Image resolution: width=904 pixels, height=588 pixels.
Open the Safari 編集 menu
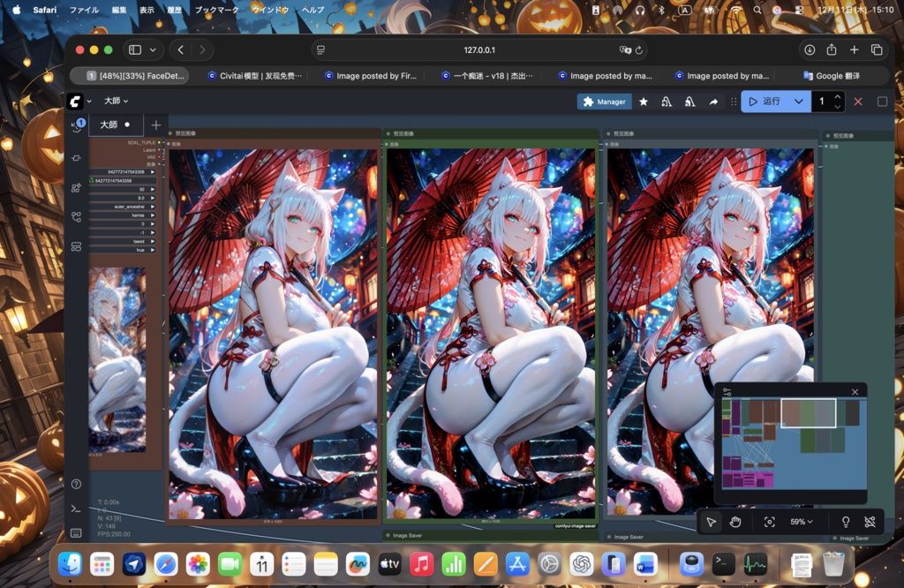click(x=119, y=10)
